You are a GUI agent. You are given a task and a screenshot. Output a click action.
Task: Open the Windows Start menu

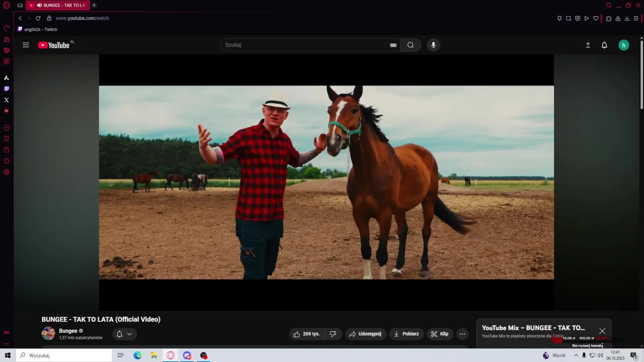click(x=8, y=355)
